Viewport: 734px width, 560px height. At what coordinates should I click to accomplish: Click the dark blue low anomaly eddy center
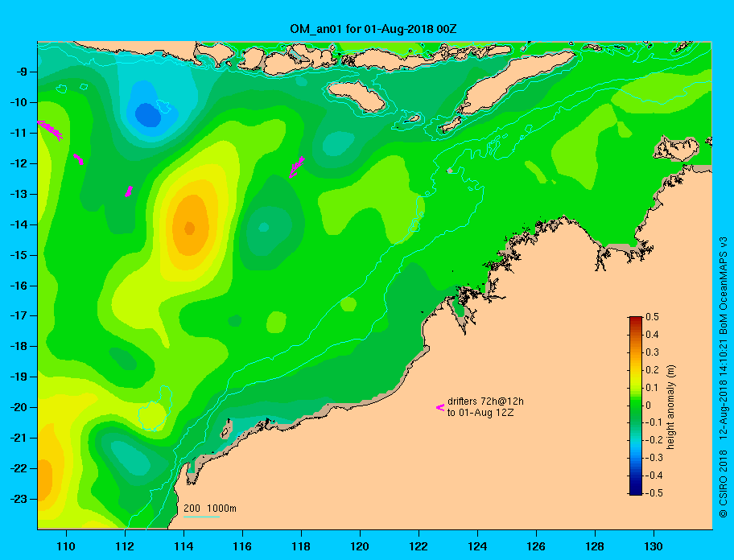click(x=148, y=114)
